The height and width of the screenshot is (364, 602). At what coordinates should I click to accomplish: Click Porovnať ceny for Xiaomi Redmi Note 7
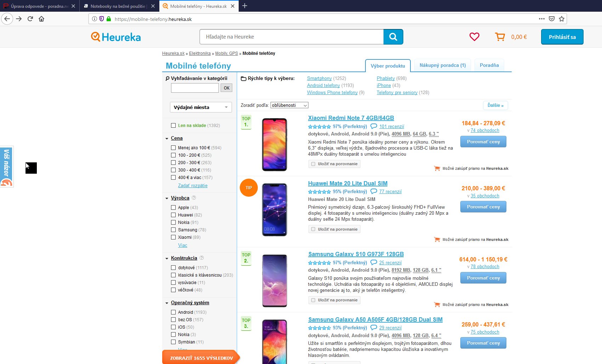click(x=483, y=141)
